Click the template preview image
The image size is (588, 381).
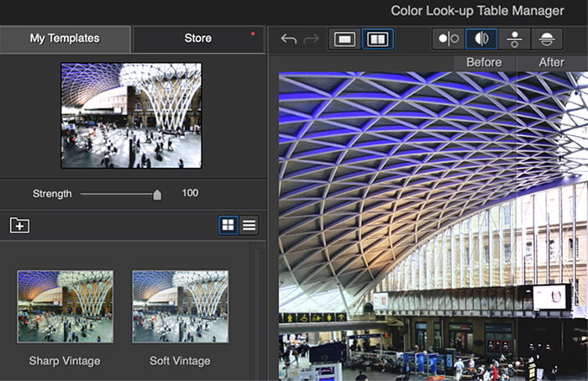tap(131, 115)
